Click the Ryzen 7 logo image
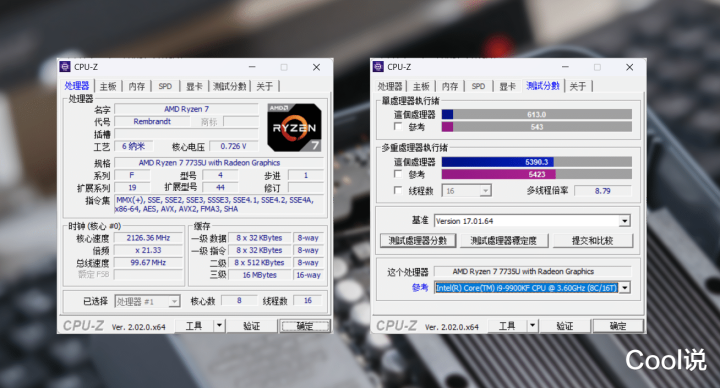The height and width of the screenshot is (388, 720). click(294, 128)
